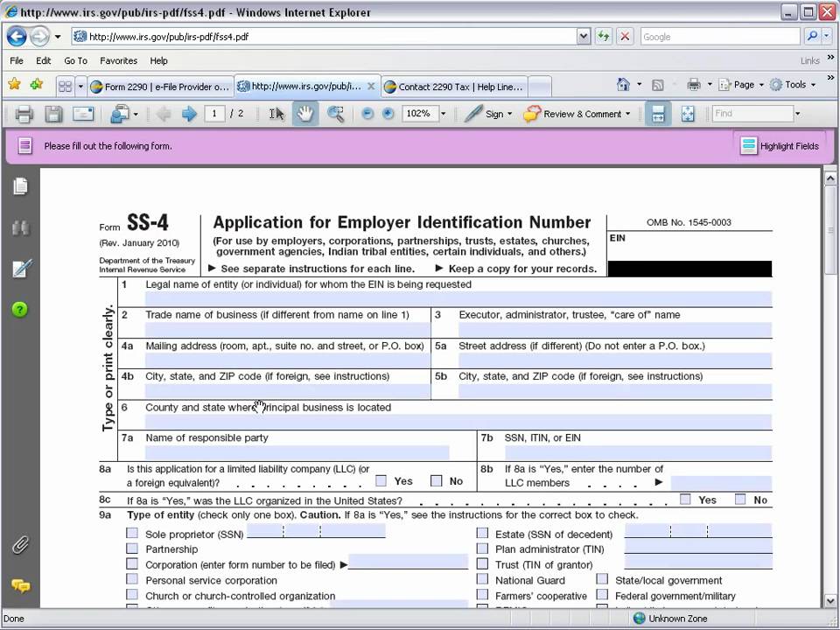Open recent pages dropdown beside Forward
Image resolution: width=840 pixels, height=630 pixels.
pyautogui.click(x=58, y=37)
